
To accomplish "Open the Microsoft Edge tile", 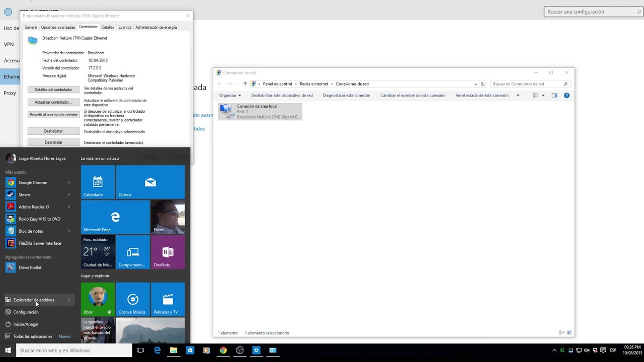I will coord(115,217).
